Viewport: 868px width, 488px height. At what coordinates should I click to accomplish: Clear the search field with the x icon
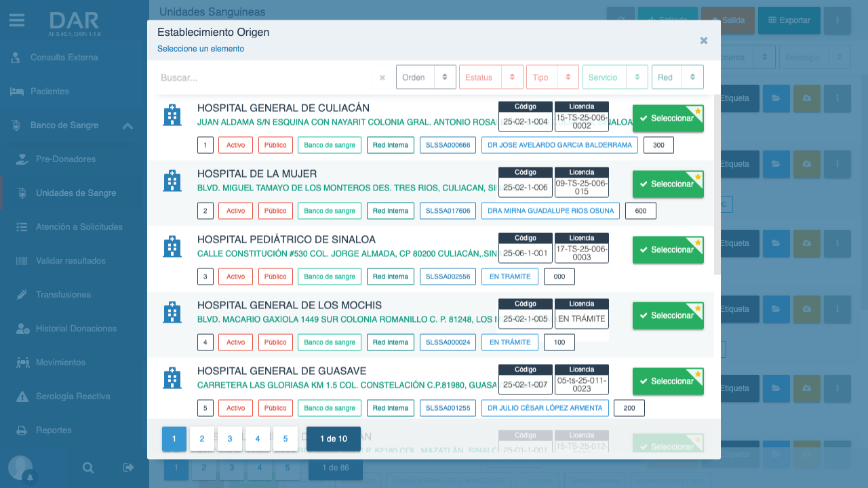click(x=382, y=78)
